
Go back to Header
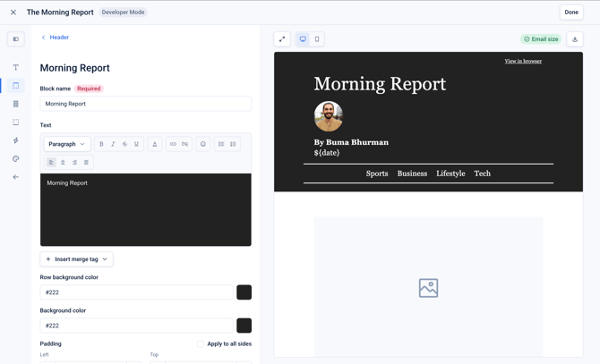point(56,37)
